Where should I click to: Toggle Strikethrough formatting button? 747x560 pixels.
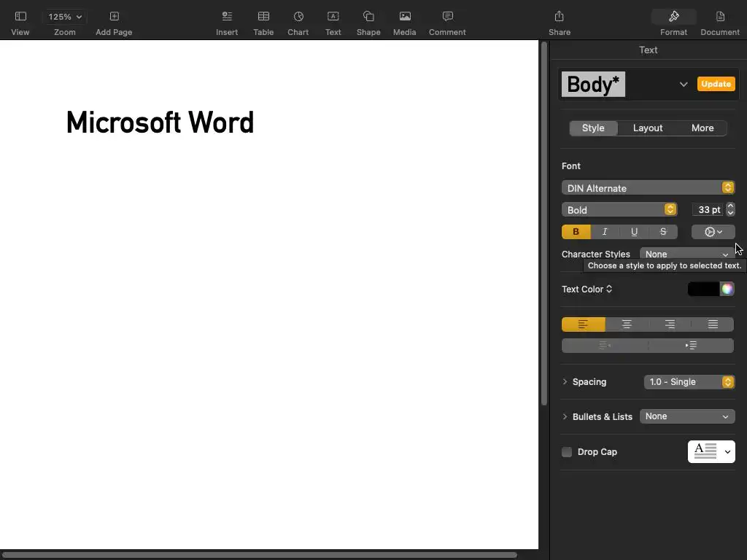[663, 232]
